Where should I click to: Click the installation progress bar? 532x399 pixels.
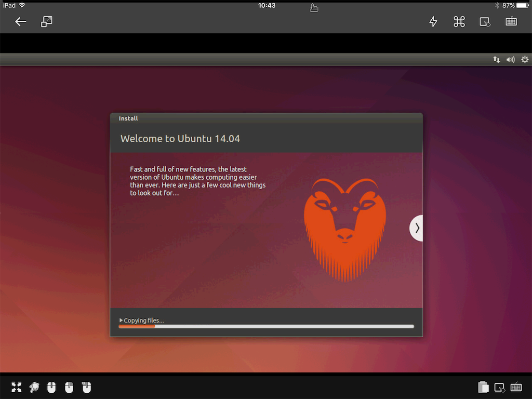[x=267, y=326]
